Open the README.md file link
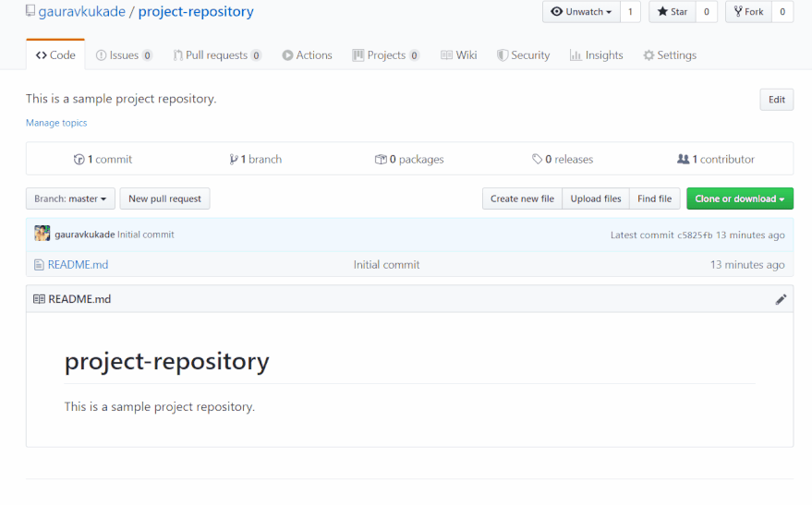The width and height of the screenshot is (812, 505). [x=78, y=264]
